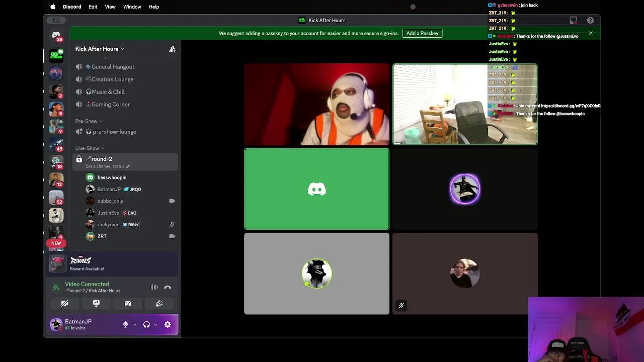This screenshot has height=362, width=644.
Task: Click the sidebar toggle icon in title bar
Action: 56,20
